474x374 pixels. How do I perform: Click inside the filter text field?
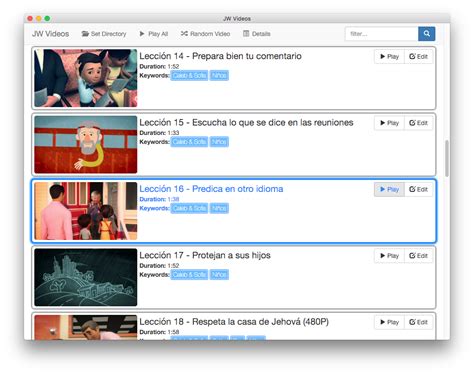[382, 34]
